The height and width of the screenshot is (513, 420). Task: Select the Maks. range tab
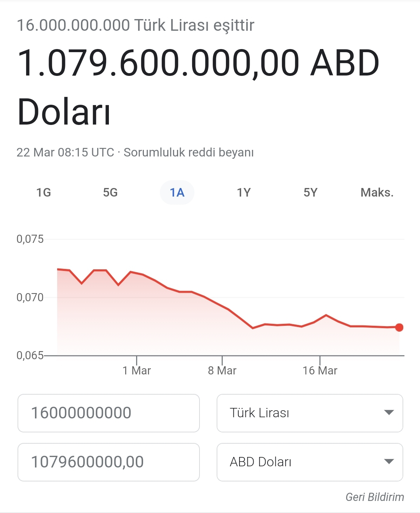[377, 192]
